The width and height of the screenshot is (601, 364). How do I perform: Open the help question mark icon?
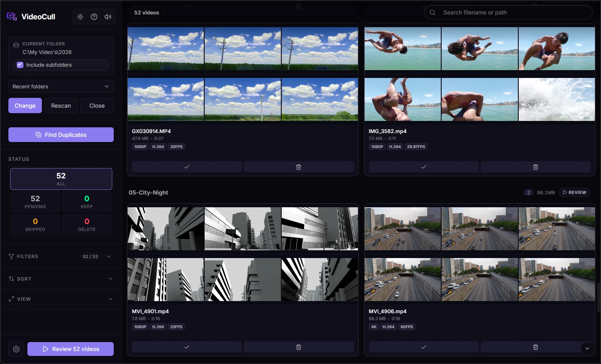(94, 17)
